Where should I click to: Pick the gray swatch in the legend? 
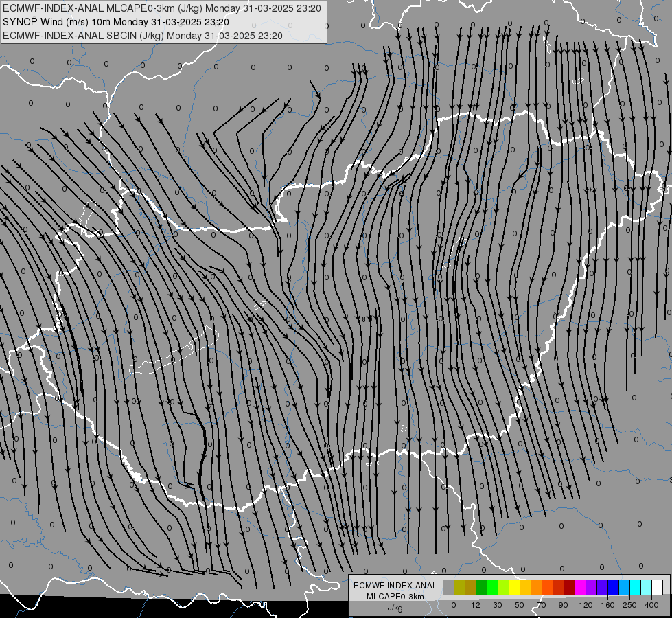click(x=448, y=587)
